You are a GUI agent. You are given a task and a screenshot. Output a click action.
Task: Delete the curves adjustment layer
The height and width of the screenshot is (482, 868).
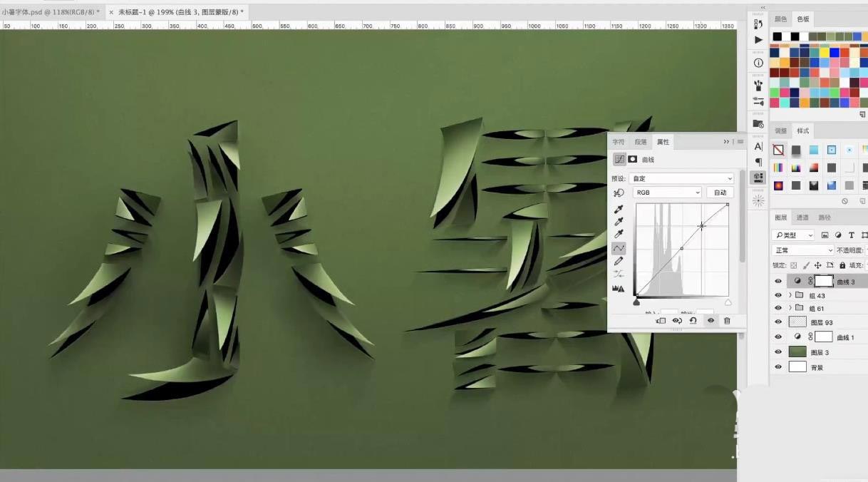[727, 321]
